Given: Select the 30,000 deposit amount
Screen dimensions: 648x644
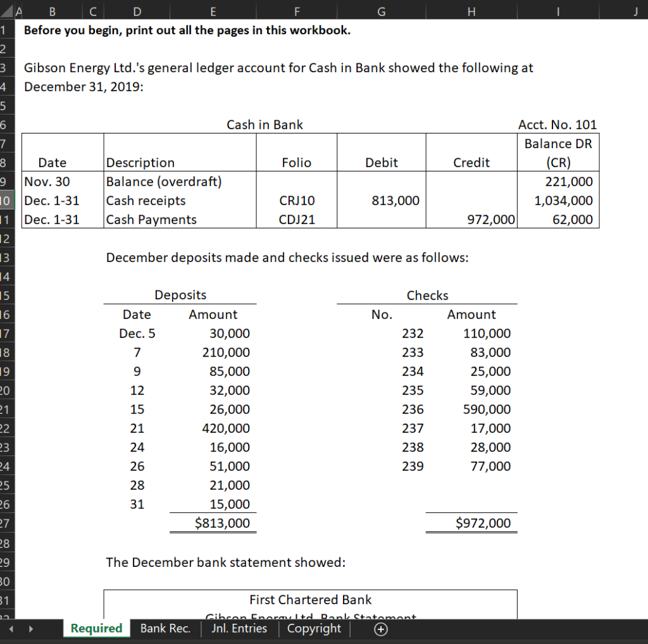Looking at the screenshot, I should 213,333.
